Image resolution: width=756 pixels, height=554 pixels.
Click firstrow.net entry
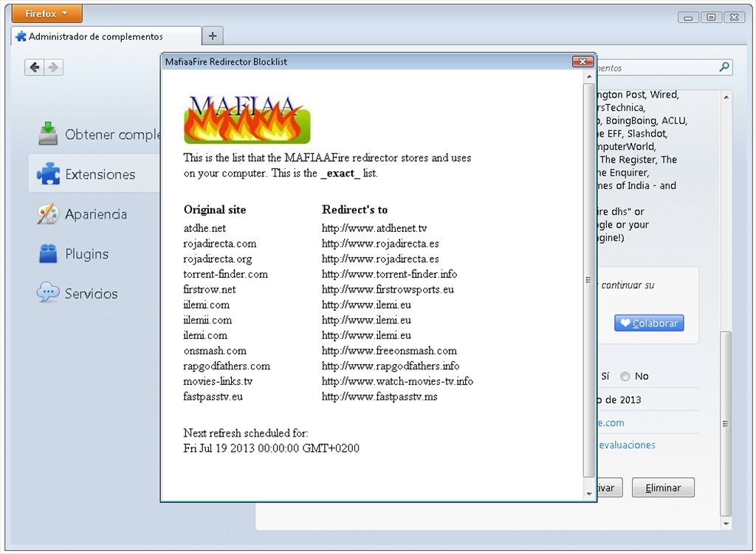[x=209, y=289]
